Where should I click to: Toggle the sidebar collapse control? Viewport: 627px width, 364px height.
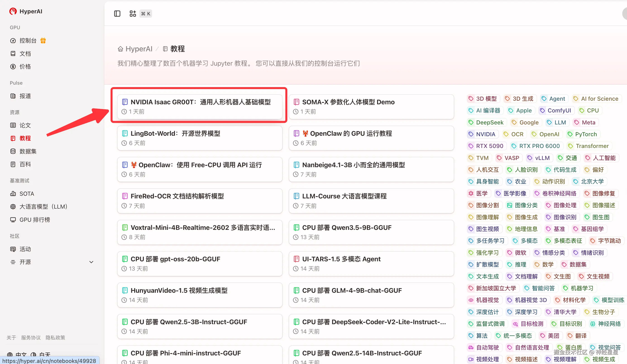117,14
